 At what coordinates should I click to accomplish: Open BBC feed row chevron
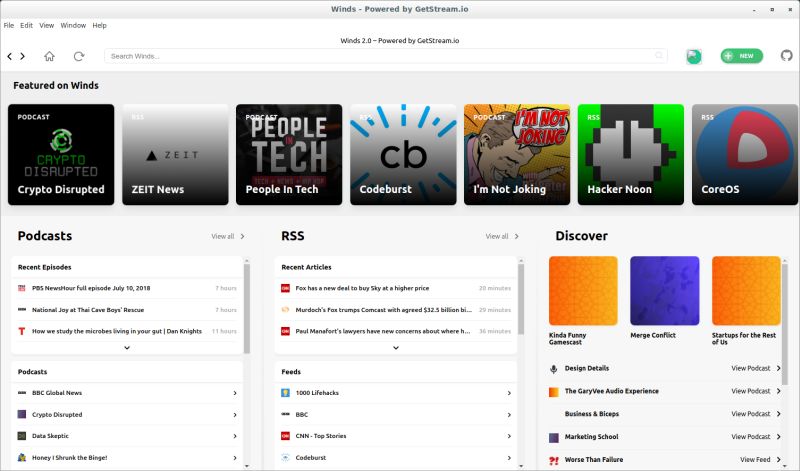509,415
